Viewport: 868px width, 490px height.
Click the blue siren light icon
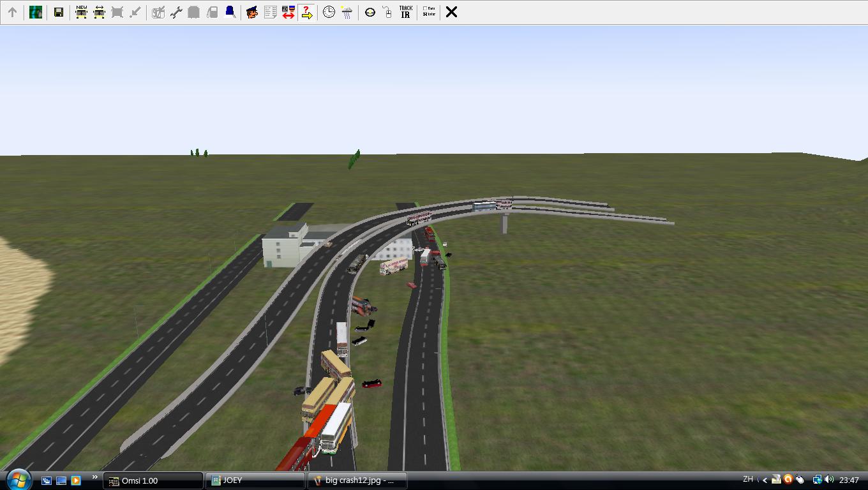[x=230, y=12]
